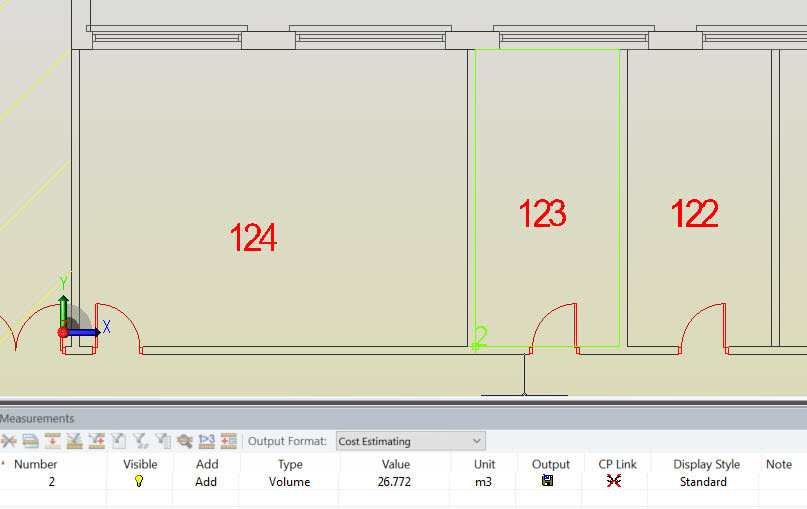Click room label 123 in the drawing
807x509 pixels.
click(x=542, y=214)
